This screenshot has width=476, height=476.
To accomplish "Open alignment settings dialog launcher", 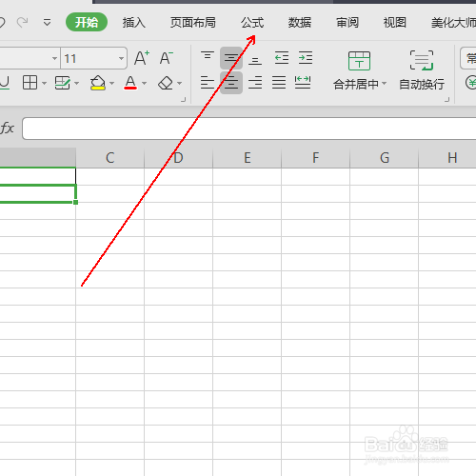I will (x=446, y=100).
